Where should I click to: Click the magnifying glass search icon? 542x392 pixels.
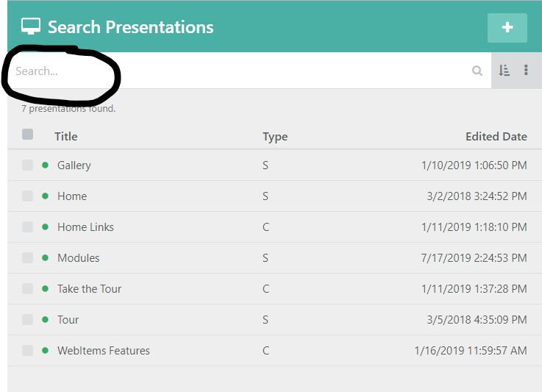pyautogui.click(x=477, y=71)
